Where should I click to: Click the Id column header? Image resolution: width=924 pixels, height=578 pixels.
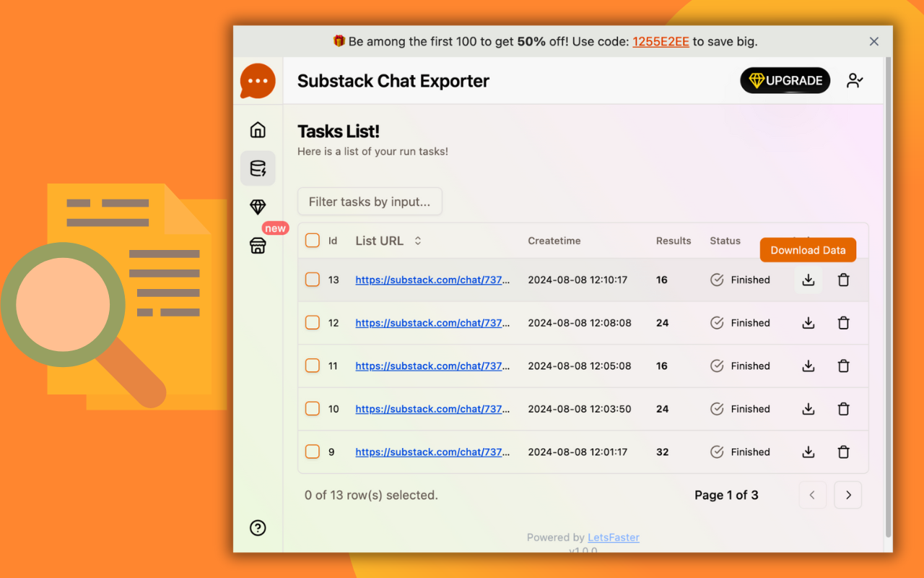coord(333,241)
